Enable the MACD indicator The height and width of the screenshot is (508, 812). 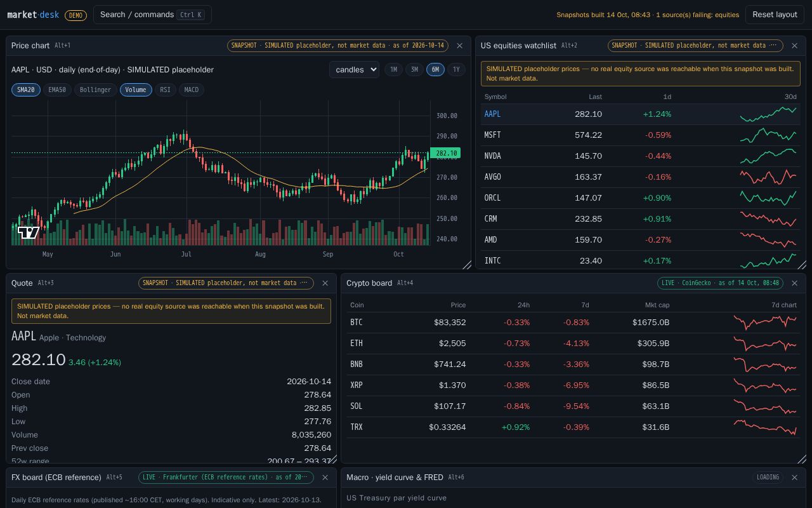192,90
